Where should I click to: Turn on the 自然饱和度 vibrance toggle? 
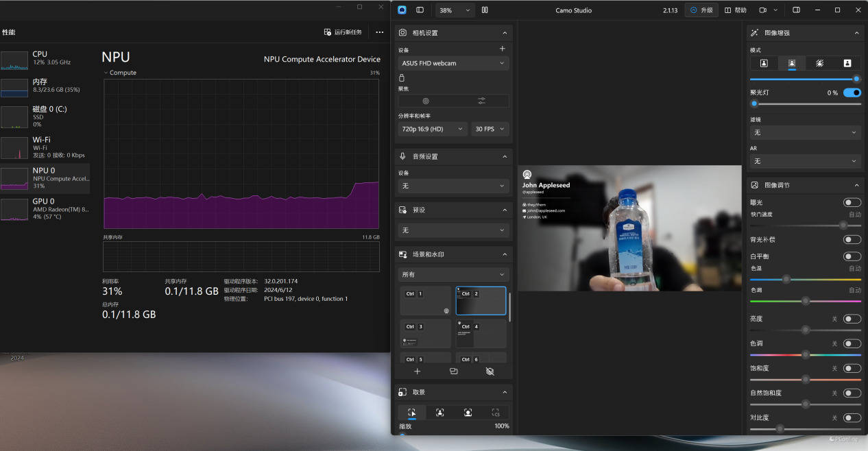click(x=852, y=393)
